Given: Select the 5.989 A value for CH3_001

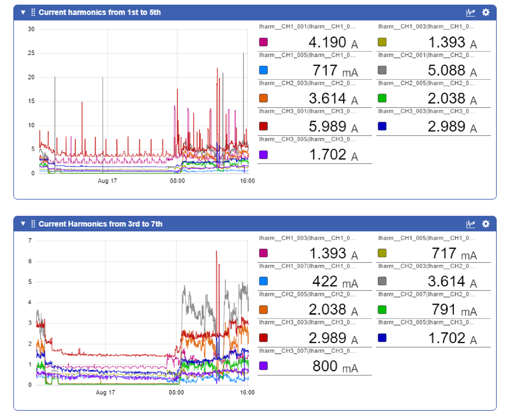Looking at the screenshot, I should click(x=333, y=127).
